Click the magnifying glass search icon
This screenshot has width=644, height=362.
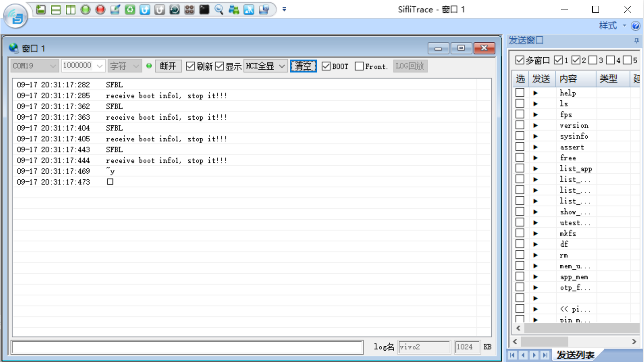point(219,9)
